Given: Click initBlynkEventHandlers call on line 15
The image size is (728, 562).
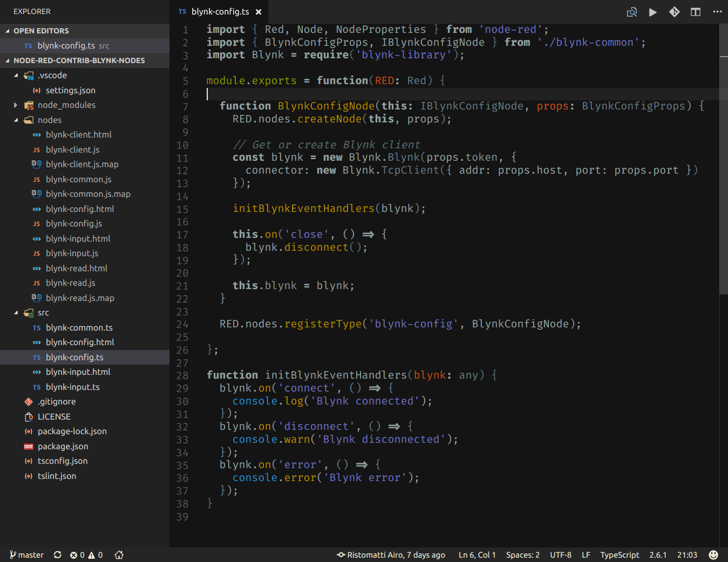Looking at the screenshot, I should (303, 209).
